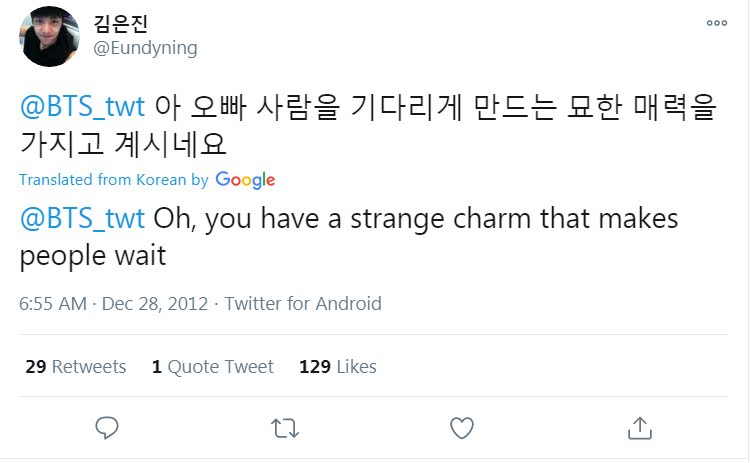The height and width of the screenshot is (463, 751).
Task: Click the Google logo
Action: (245, 180)
